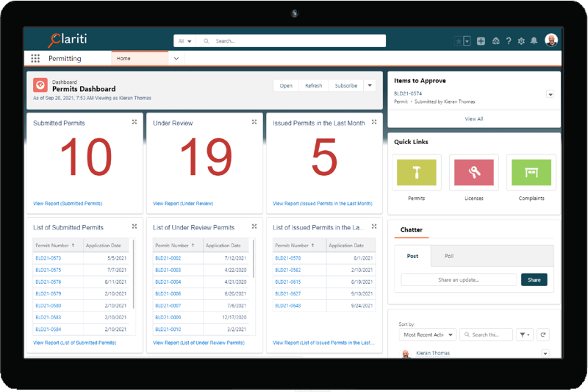Open View Report (List of Under Review Permits)
588x392 pixels.
click(x=198, y=343)
